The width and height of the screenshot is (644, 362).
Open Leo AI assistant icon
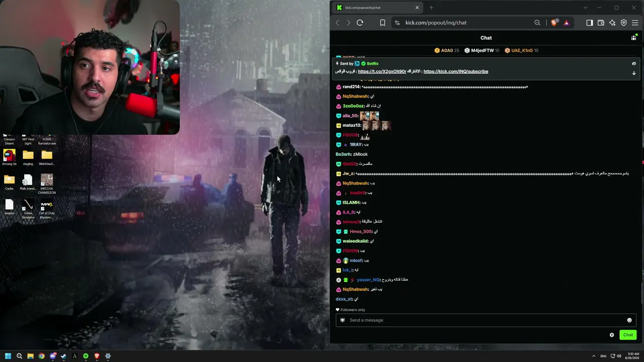(x=612, y=23)
